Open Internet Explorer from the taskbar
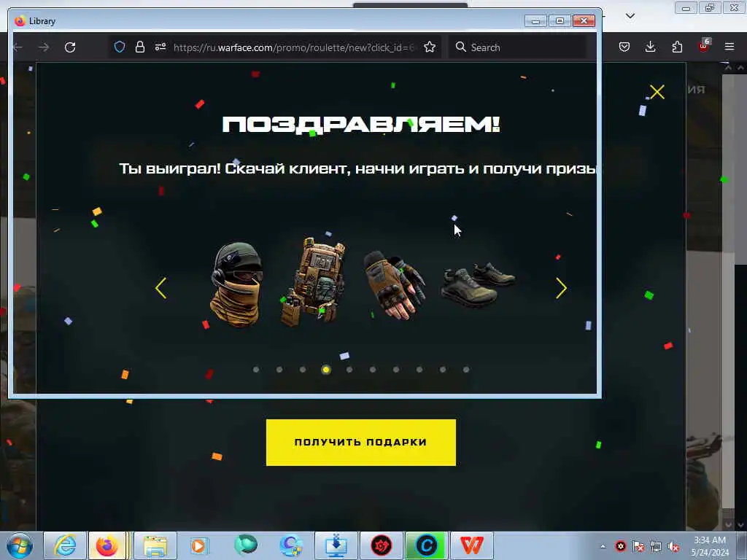 click(65, 545)
